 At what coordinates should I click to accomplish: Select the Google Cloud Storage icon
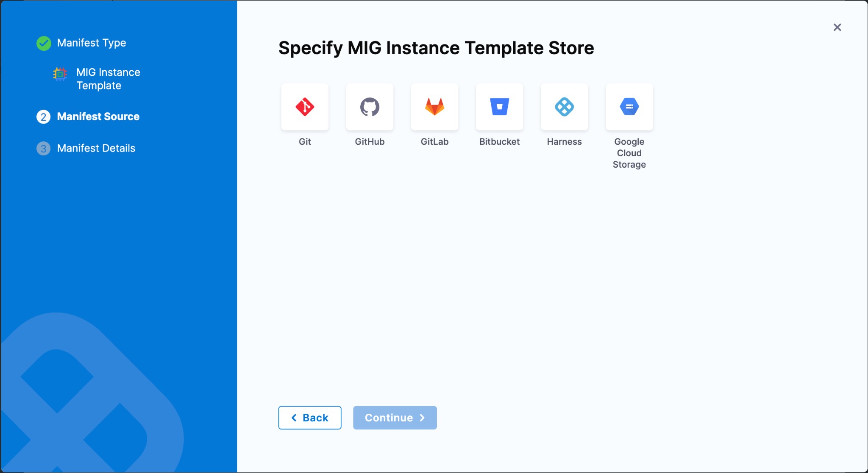(629, 107)
